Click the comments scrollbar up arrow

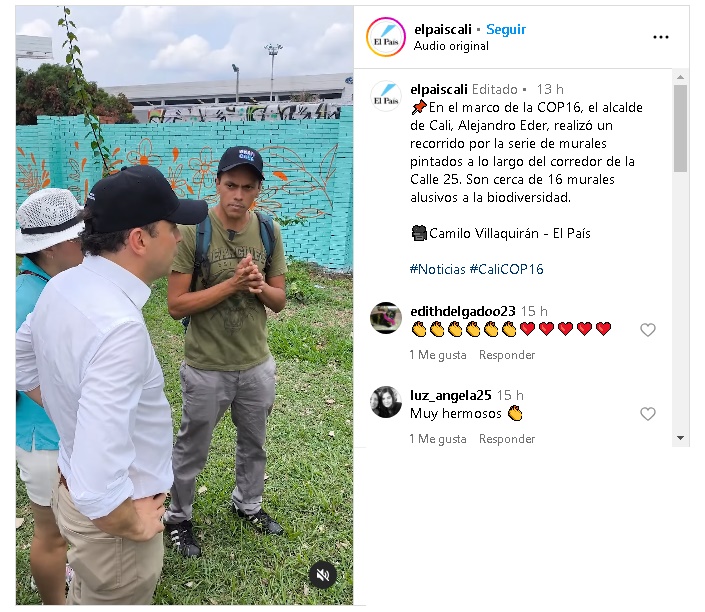coord(680,77)
